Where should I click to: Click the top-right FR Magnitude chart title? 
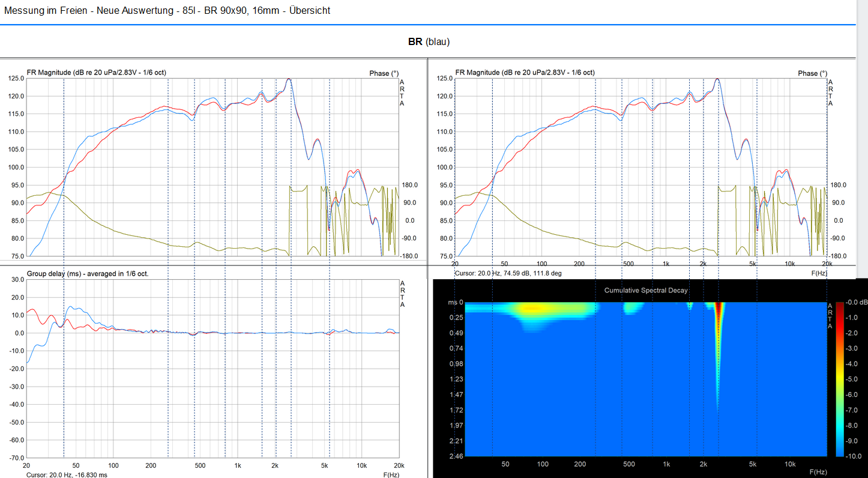click(525, 73)
